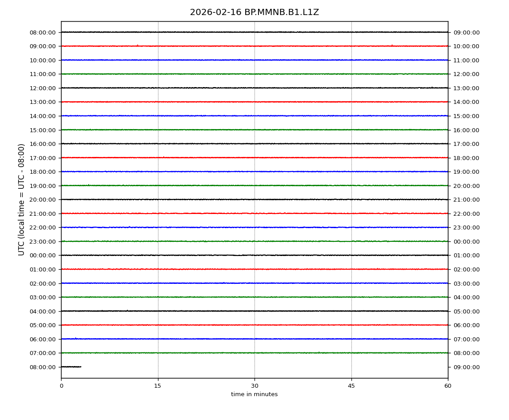This screenshot has height=420, width=509.
Task: Select the left 21:00:00 UTC time label
Action: coord(43,214)
